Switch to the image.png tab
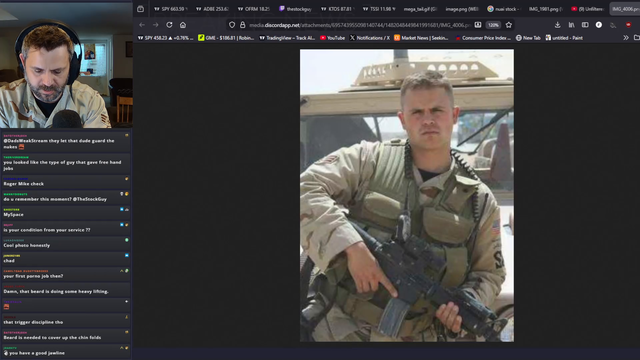 (462, 9)
